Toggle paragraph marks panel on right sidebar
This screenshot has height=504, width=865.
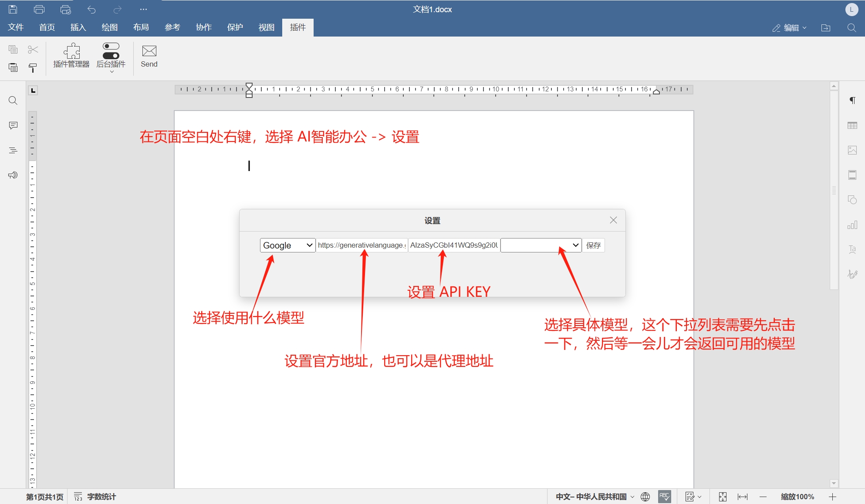(852, 100)
